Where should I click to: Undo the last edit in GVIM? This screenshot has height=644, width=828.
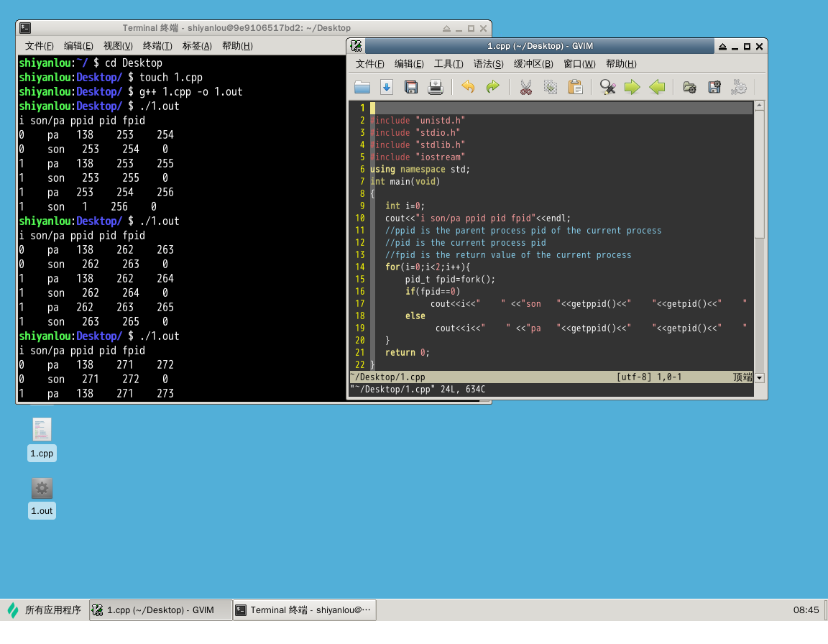(468, 88)
